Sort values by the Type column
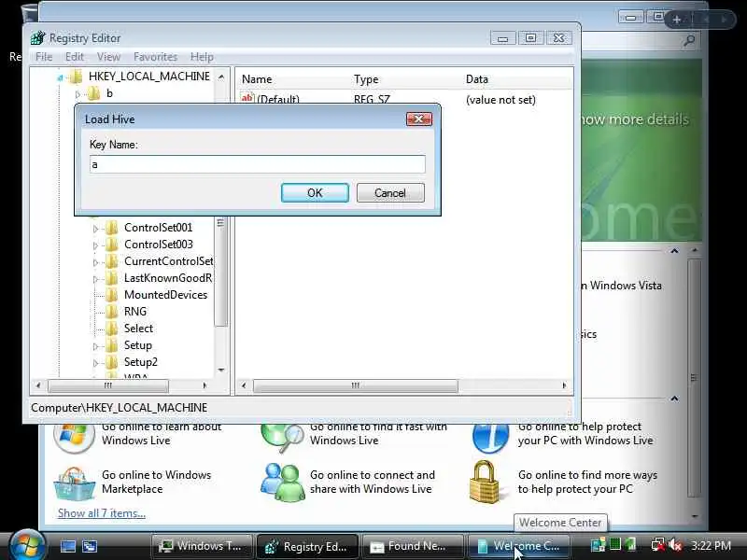 [366, 79]
